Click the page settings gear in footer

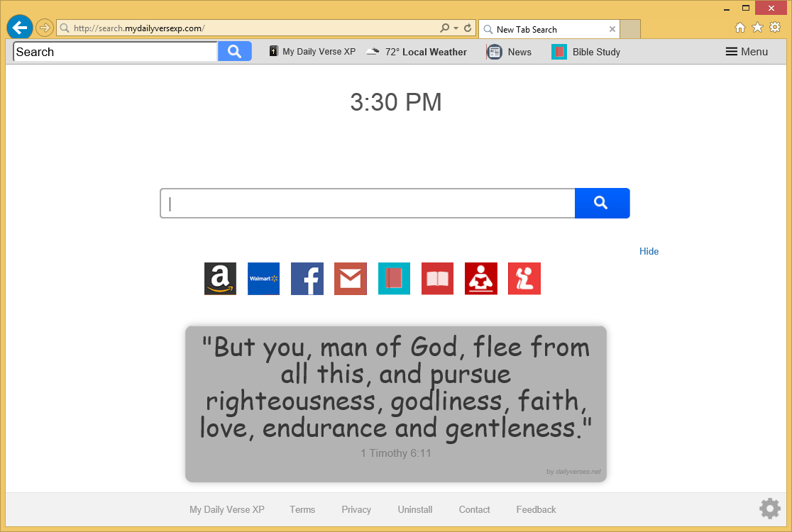point(770,509)
